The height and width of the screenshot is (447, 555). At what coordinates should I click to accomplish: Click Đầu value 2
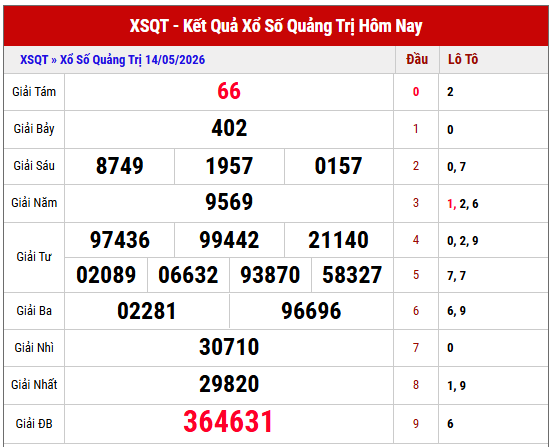click(416, 166)
